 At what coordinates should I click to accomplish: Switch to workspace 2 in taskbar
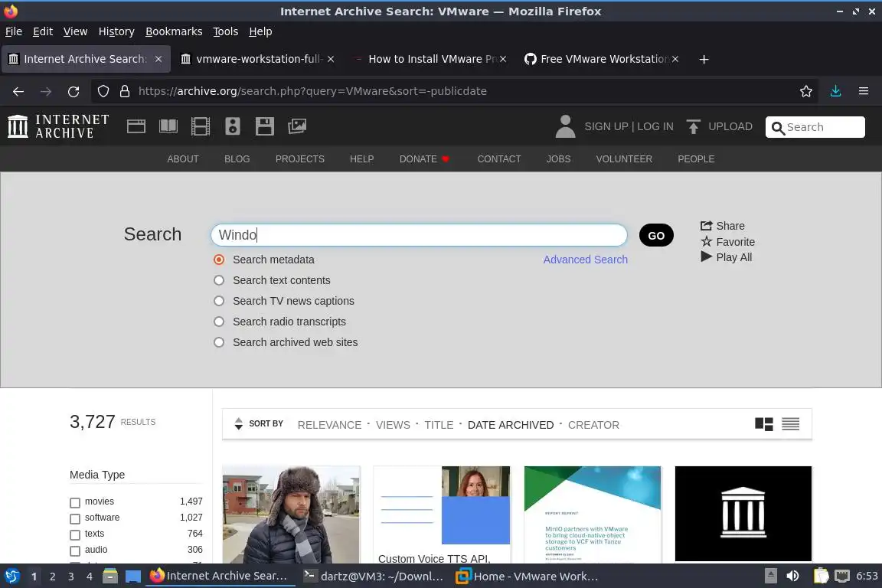[x=52, y=577]
